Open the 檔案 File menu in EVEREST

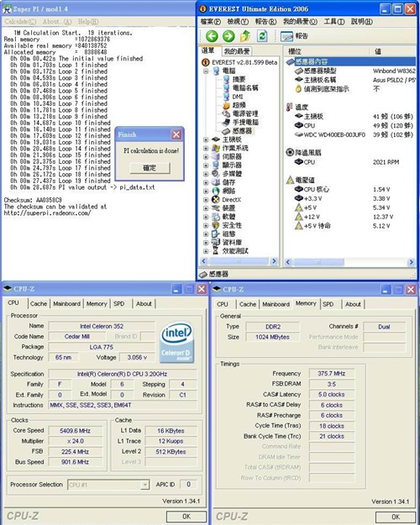click(210, 22)
